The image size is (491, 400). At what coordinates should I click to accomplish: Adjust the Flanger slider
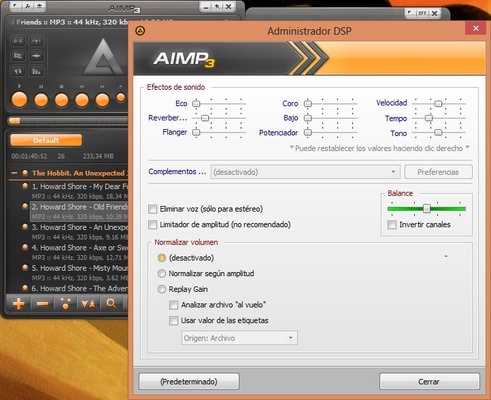coord(196,132)
